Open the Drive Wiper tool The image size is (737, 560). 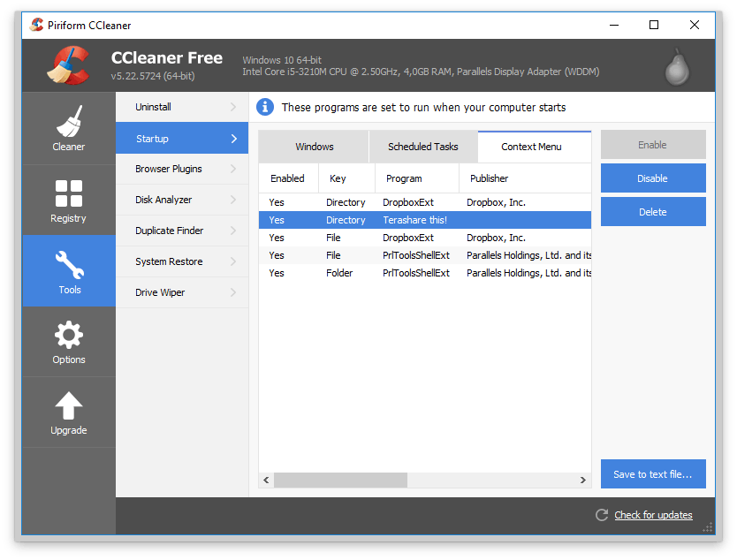[182, 292]
